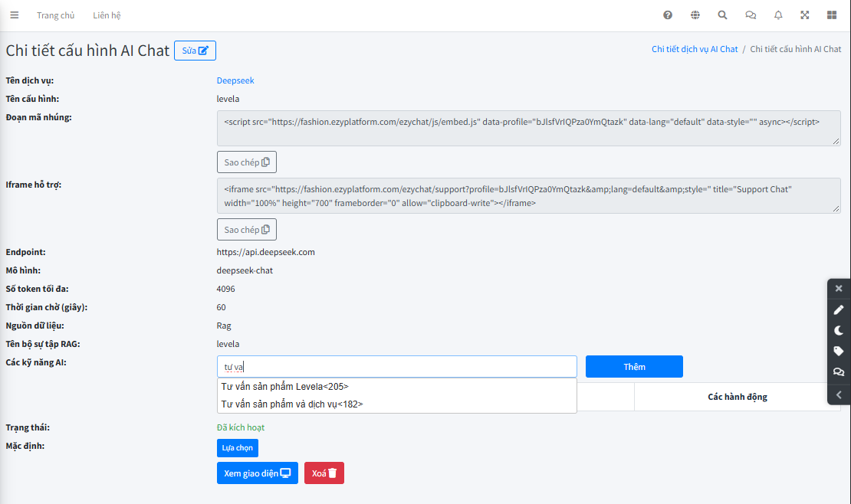Select the data source value Rag
The image size is (851, 504).
[224, 326]
